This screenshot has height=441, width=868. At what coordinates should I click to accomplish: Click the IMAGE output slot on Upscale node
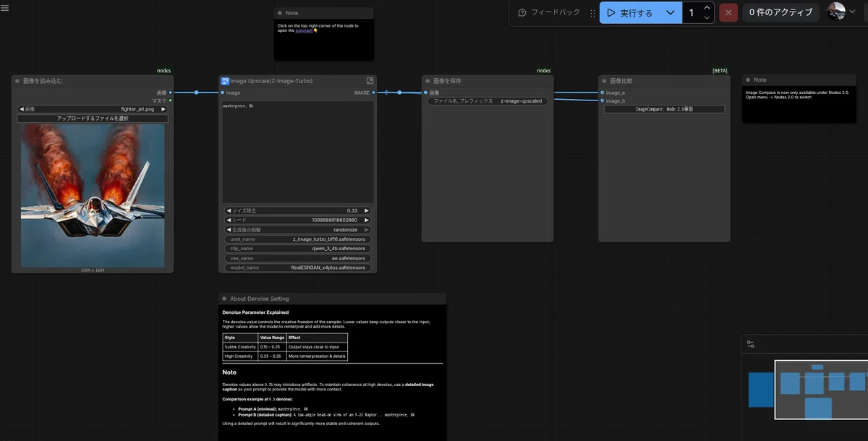click(373, 93)
